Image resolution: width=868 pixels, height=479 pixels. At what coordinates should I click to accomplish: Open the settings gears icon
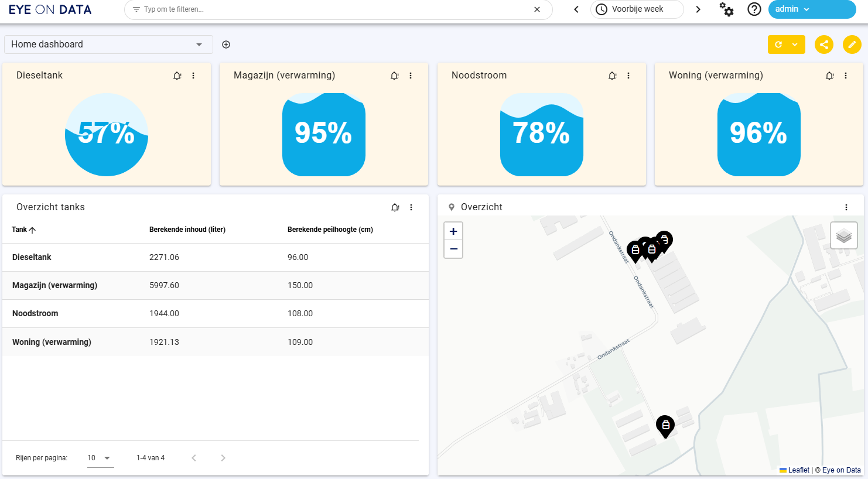click(x=726, y=9)
